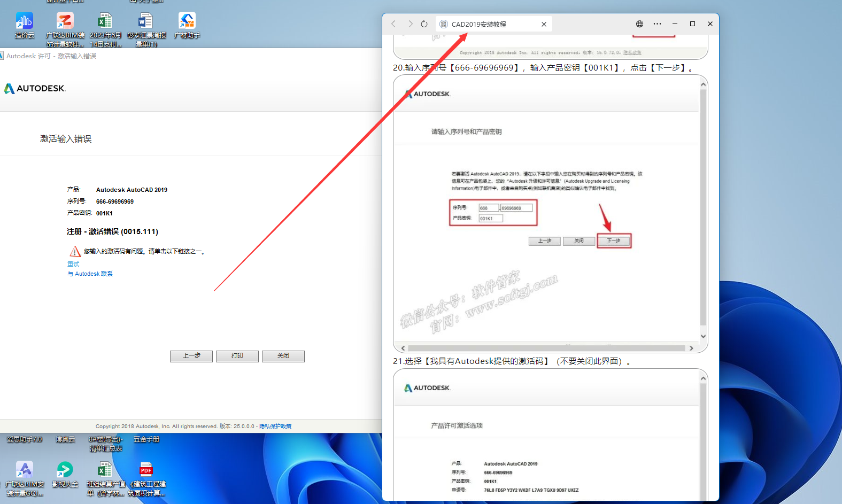Click the 重试 link
This screenshot has height=504, width=842.
pos(73,264)
